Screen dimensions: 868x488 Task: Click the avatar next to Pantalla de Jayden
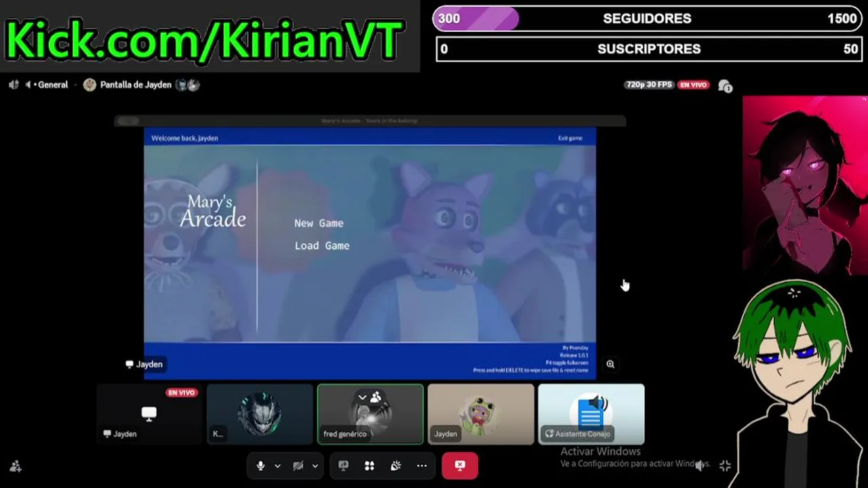[90, 85]
